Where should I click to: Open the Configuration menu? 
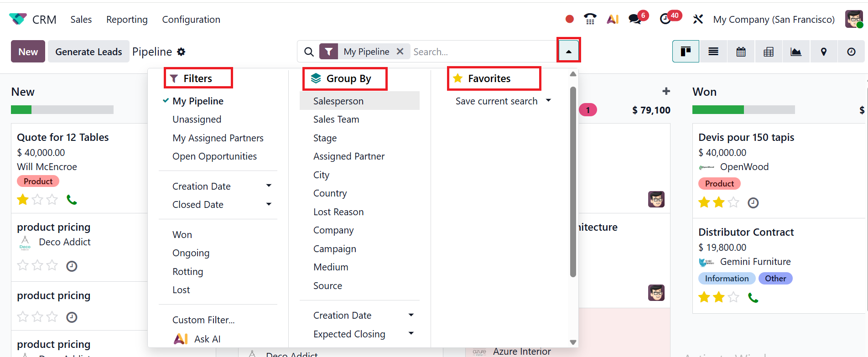tap(191, 20)
